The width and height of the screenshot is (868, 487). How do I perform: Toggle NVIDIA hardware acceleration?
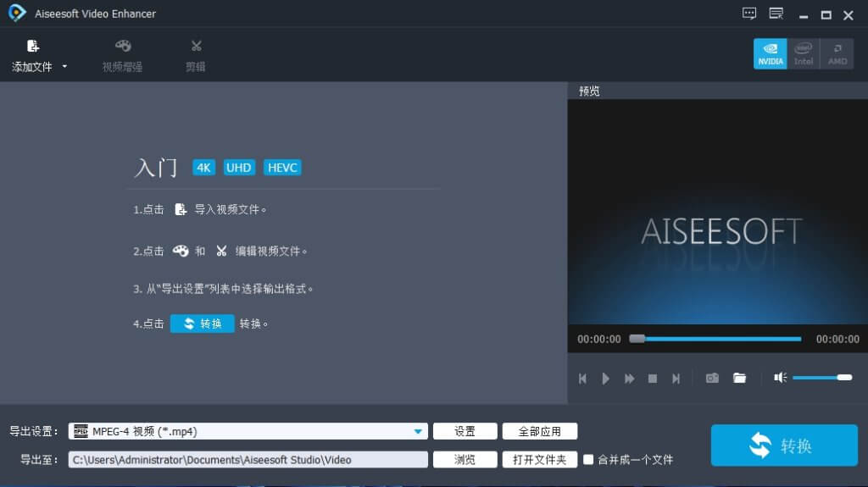coord(771,53)
